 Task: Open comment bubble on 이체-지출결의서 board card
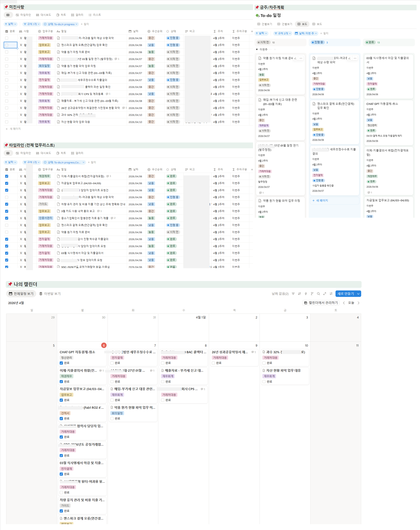coord(369,193)
